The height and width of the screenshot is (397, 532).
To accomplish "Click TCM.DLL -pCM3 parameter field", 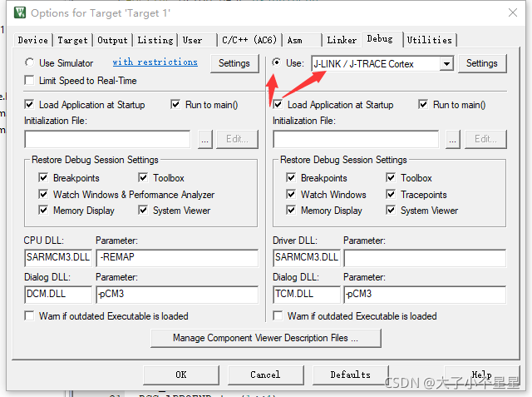I will click(425, 295).
